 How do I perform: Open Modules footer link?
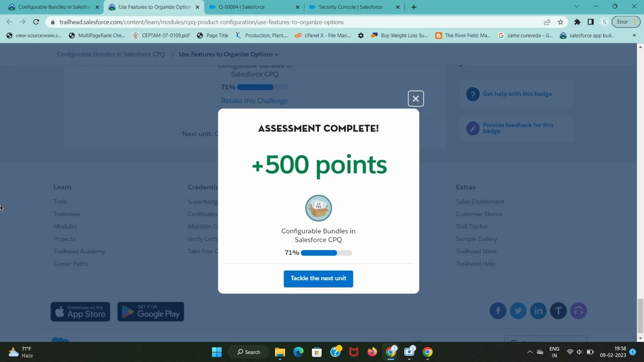pyautogui.click(x=65, y=227)
